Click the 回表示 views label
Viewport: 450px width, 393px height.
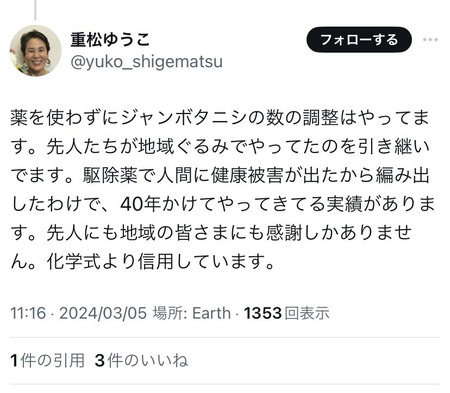tap(307, 313)
